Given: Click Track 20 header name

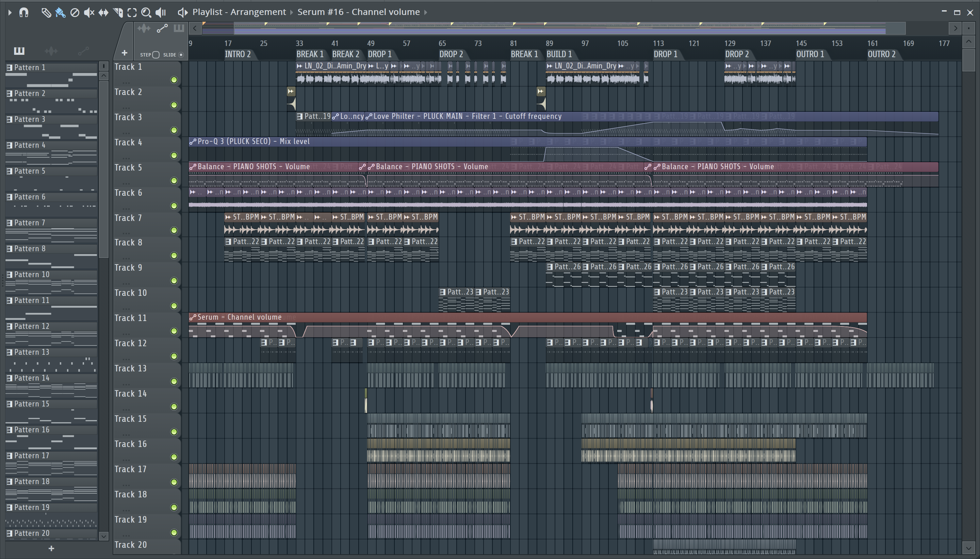Looking at the screenshot, I should point(130,545).
